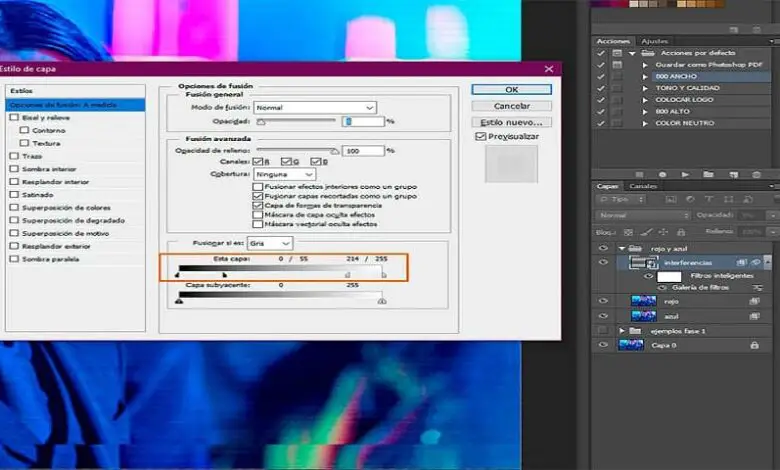Click the lock position cross-arrows icon
Image resolution: width=780 pixels, height=470 pixels.
pyautogui.click(x=663, y=232)
